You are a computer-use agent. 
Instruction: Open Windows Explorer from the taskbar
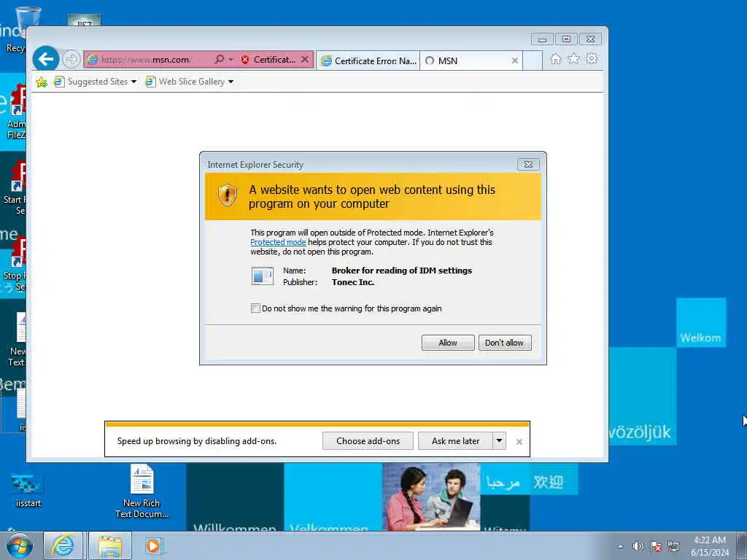pyautogui.click(x=110, y=545)
